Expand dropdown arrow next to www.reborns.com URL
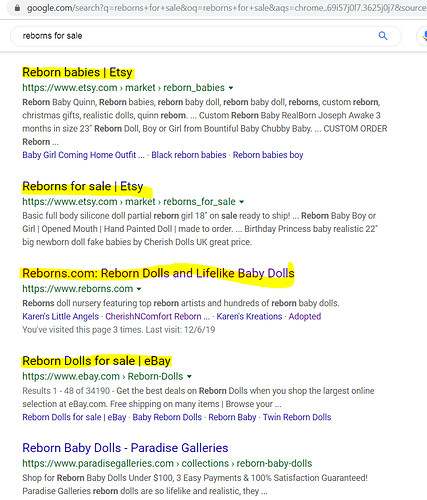Image resolution: width=427 pixels, height=500 pixels. pyautogui.click(x=139, y=289)
